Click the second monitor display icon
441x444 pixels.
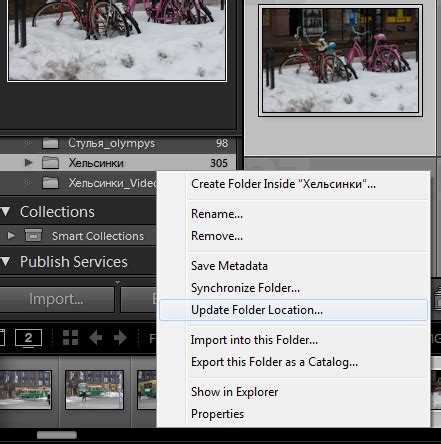(28, 338)
